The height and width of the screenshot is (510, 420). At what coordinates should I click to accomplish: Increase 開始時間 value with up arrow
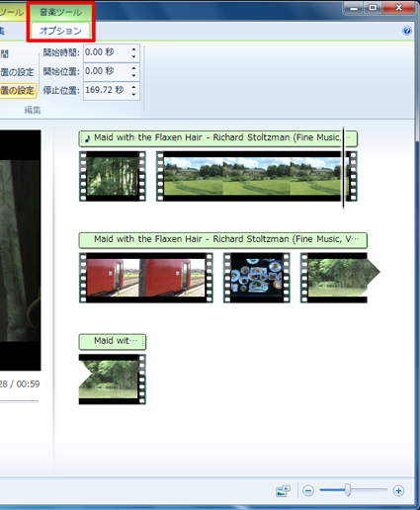(x=133, y=49)
